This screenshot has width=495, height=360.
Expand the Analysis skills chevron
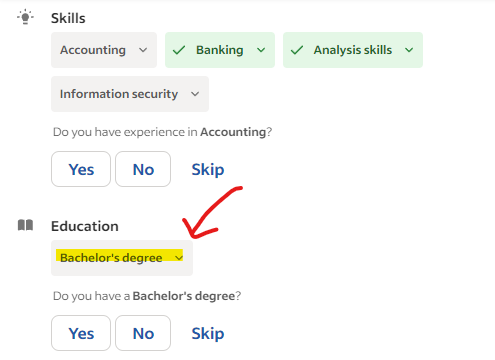(409, 50)
